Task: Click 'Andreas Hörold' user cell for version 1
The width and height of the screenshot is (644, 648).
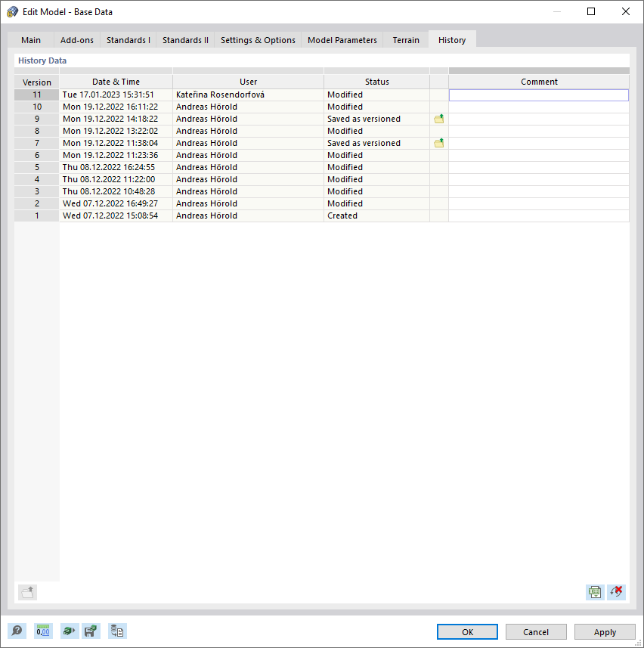Action: point(248,215)
